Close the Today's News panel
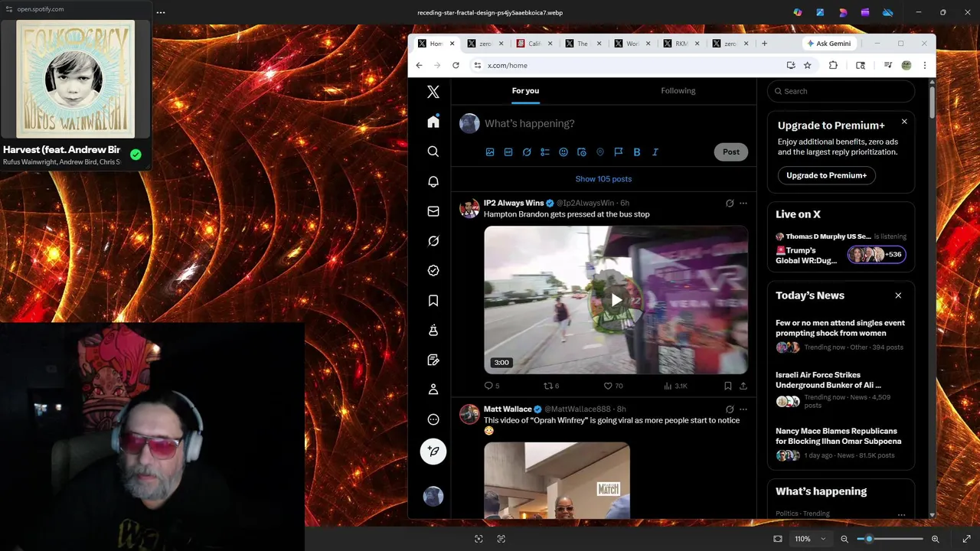This screenshot has width=980, height=551. [898, 295]
